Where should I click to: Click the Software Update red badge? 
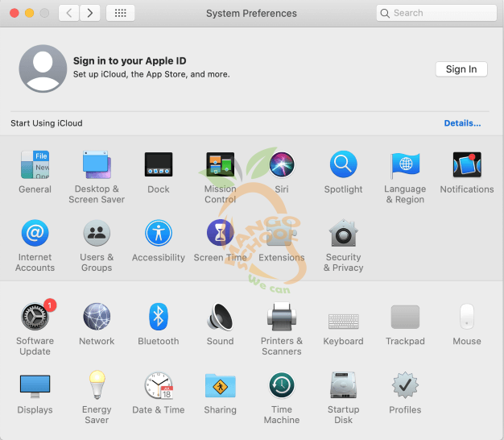point(50,305)
